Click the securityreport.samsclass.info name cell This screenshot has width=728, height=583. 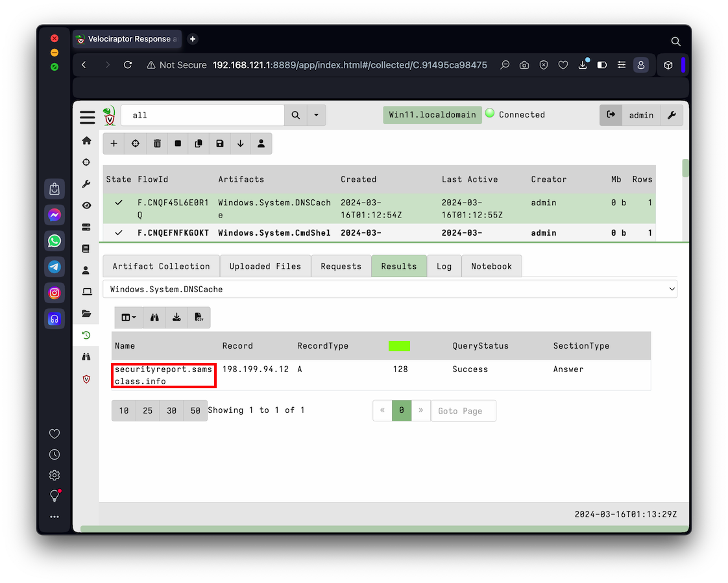164,375
